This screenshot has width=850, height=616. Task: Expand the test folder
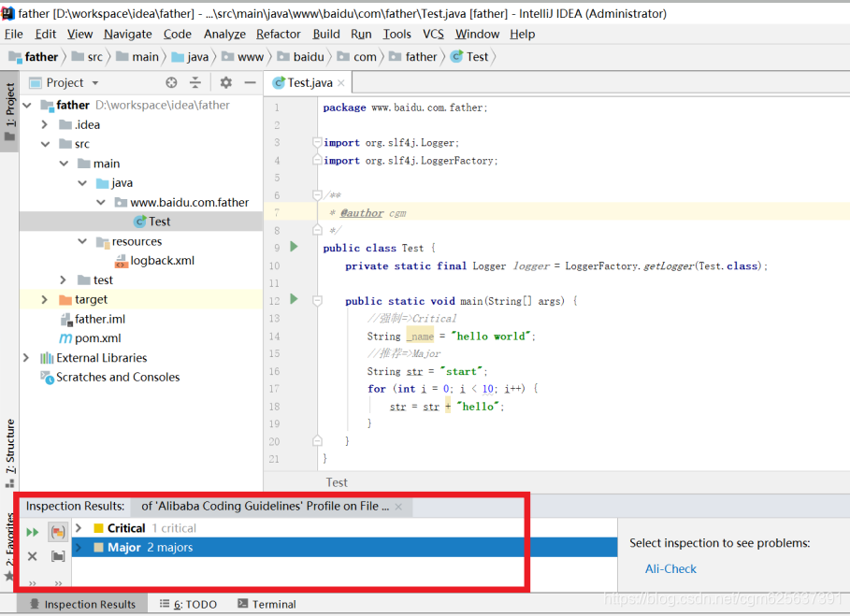click(x=64, y=280)
